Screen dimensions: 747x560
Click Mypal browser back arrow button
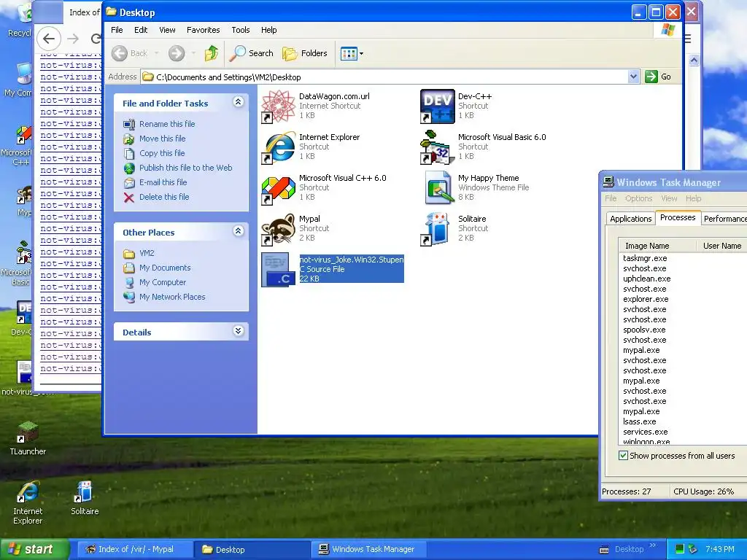click(49, 39)
